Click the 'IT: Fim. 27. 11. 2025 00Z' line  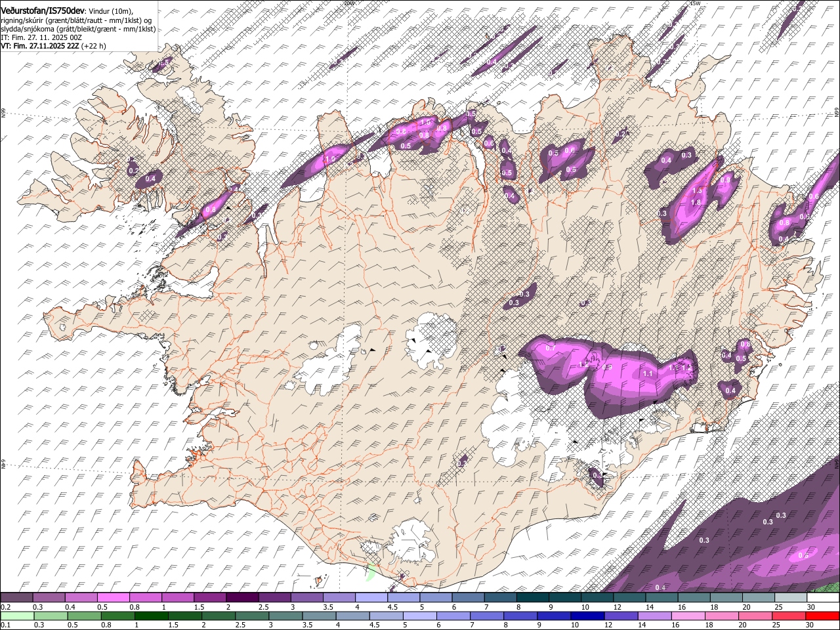[41, 37]
